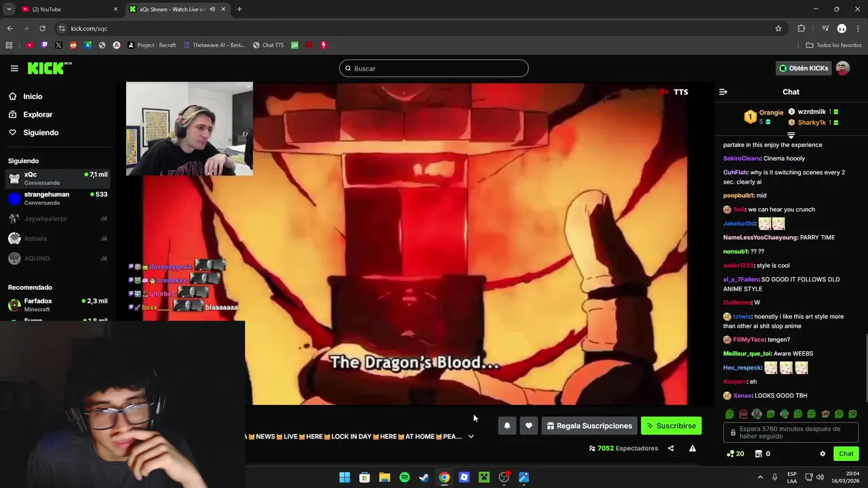
Task: Open the tab search dropdown
Action: tap(9, 9)
